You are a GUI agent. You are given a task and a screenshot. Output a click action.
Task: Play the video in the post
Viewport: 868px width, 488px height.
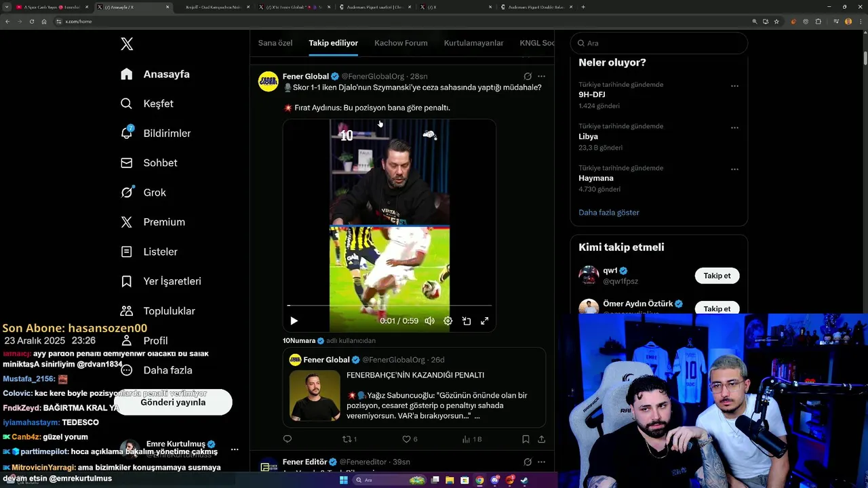(x=294, y=321)
